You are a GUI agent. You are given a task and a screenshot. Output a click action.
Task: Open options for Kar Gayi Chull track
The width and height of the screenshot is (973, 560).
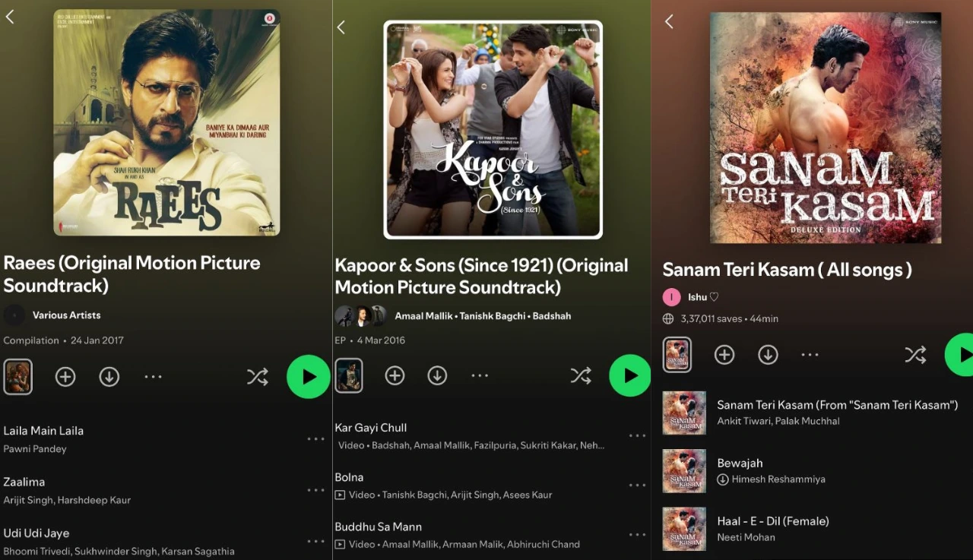pyautogui.click(x=637, y=436)
